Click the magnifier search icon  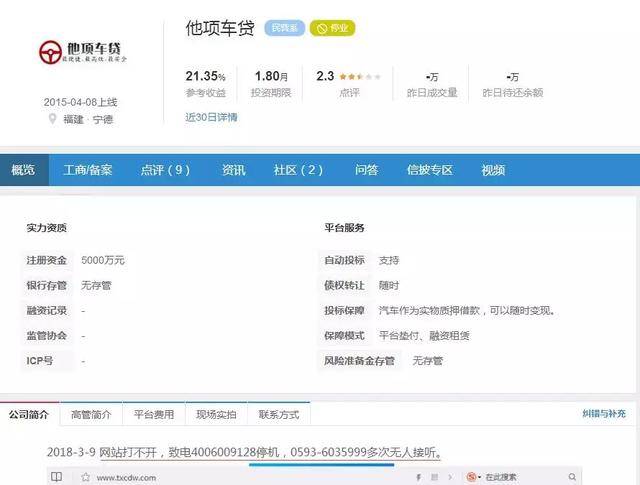[x=572, y=477]
